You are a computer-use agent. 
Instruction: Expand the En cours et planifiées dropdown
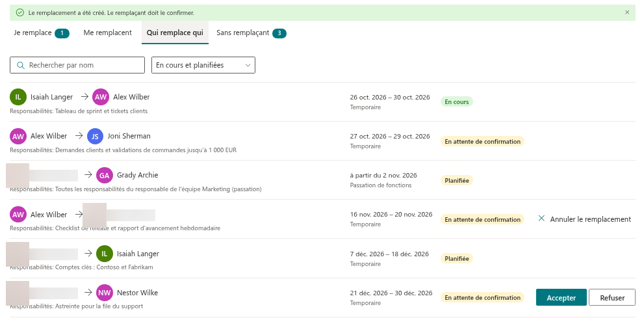(x=203, y=65)
